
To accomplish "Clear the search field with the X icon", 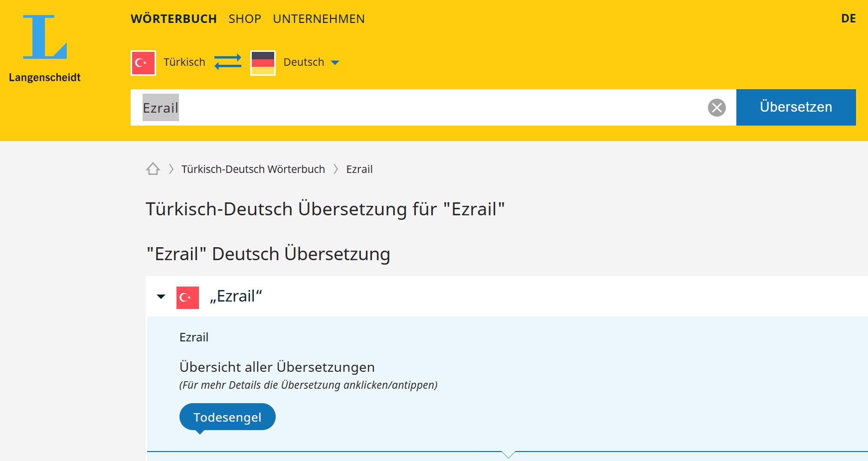I will tap(716, 108).
